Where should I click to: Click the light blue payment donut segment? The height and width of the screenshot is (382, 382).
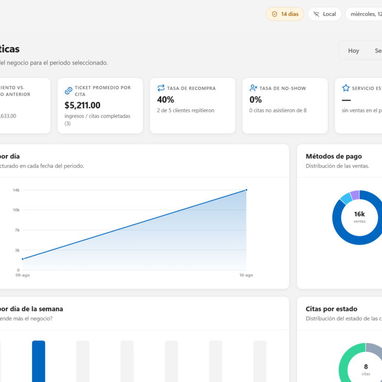pos(346,198)
